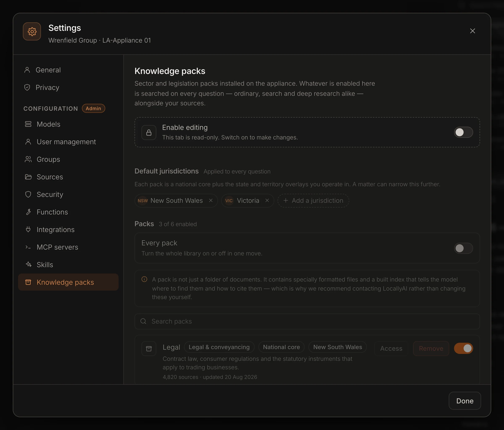Disable the Legal pack toggle
Image resolution: width=504 pixels, height=430 pixels.
(x=463, y=348)
